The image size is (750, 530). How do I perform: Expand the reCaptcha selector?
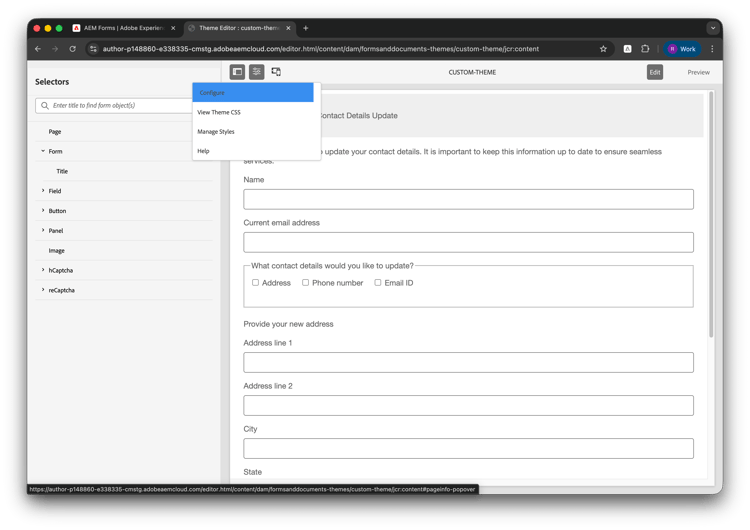tap(43, 290)
